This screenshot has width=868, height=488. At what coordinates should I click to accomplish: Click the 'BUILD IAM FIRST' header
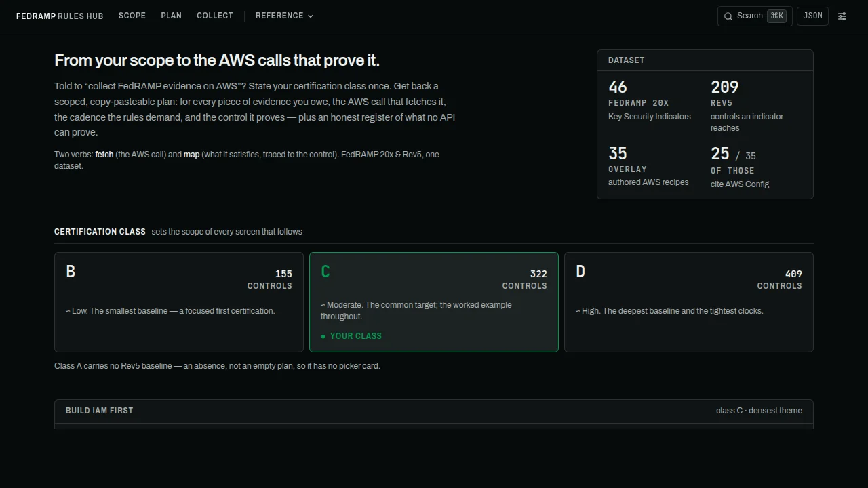(100, 411)
